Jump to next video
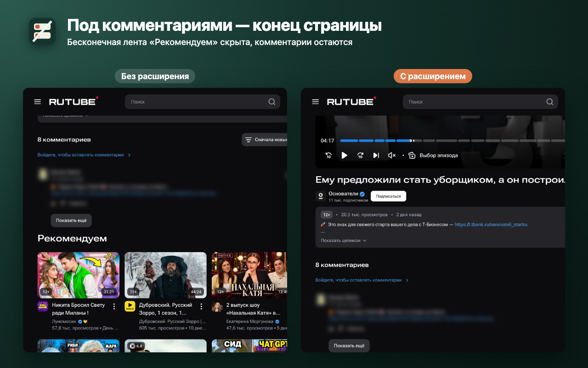Screen dimensions: 588x368 [x=376, y=155]
